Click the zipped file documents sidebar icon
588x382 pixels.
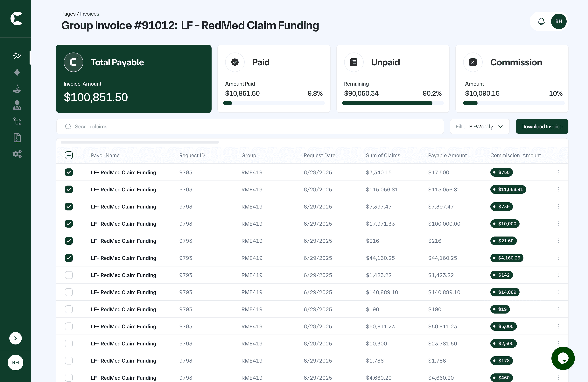pos(17,138)
